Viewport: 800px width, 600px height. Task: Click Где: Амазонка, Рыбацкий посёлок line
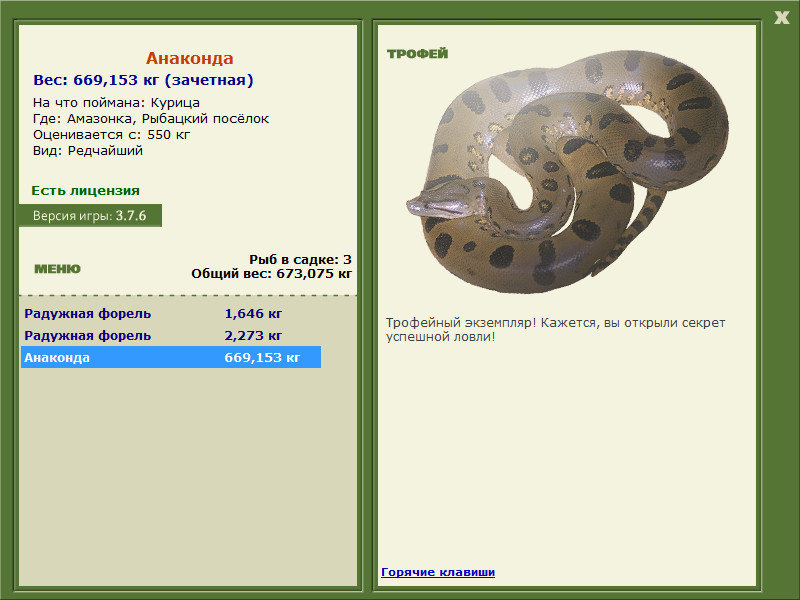(x=151, y=119)
